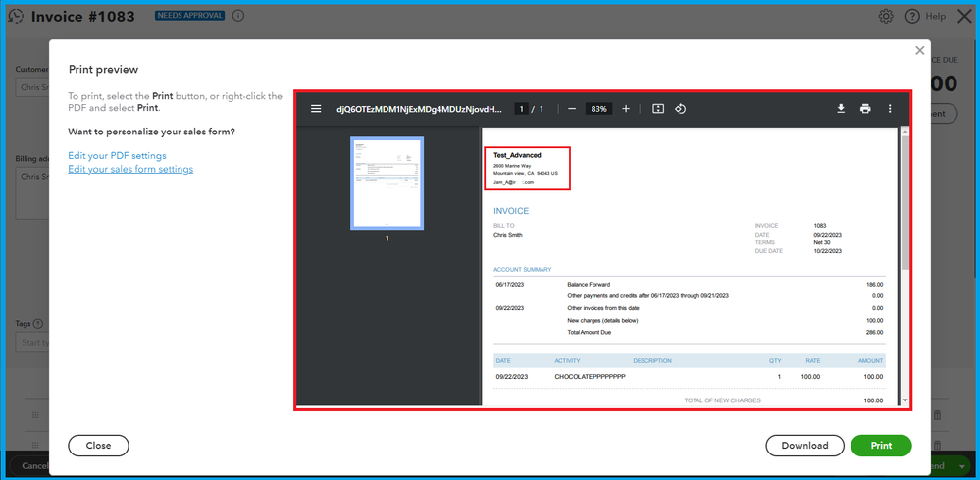Click the PDF toolbar printer icon
The height and width of the screenshot is (480, 980).
coord(865,109)
